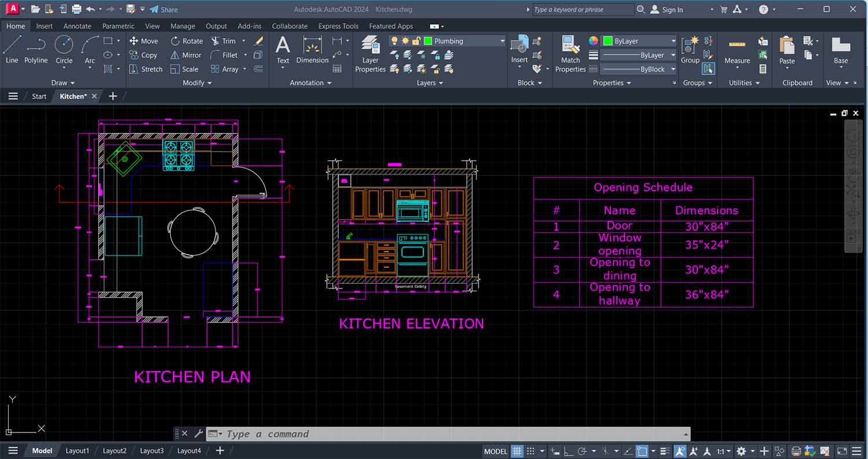868x459 pixels.
Task: Switch to the Annotate ribbon tab
Action: pos(77,25)
